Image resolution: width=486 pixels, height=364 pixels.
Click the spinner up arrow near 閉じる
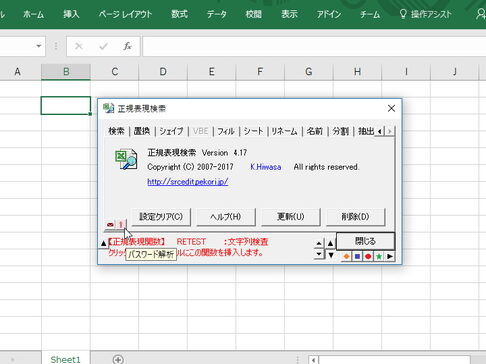[x=319, y=244]
